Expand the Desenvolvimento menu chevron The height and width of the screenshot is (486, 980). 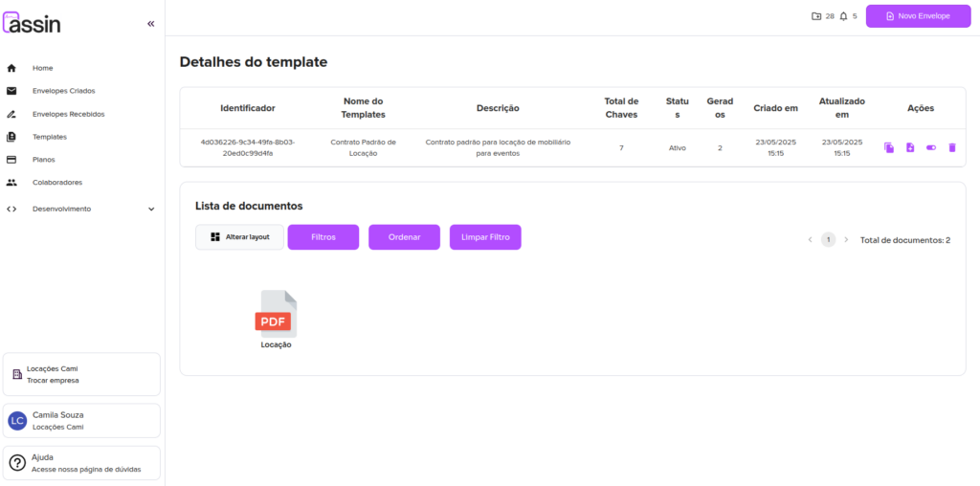click(x=151, y=210)
